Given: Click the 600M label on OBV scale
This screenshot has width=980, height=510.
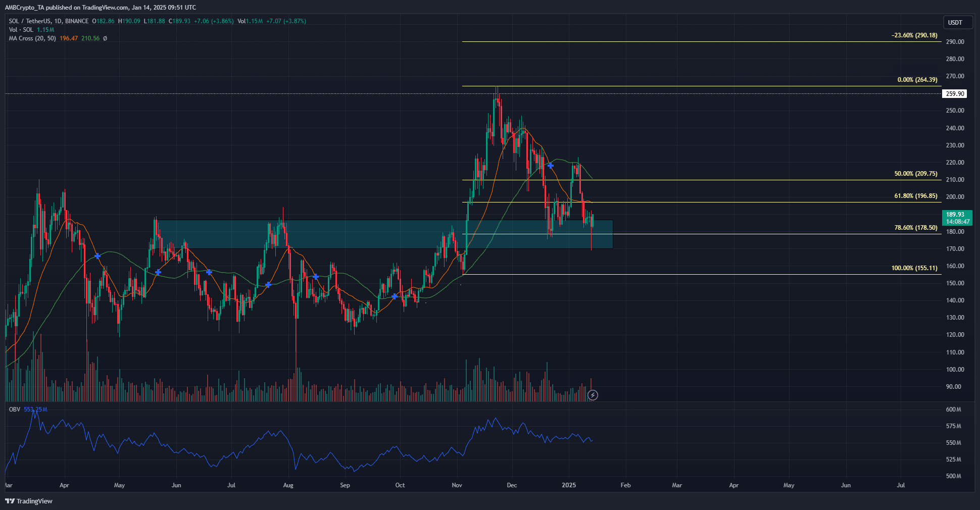Looking at the screenshot, I should [954, 410].
